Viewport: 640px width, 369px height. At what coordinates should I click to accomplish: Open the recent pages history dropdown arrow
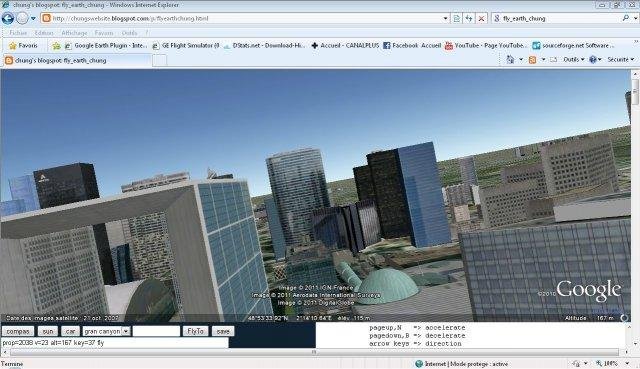[x=33, y=19]
